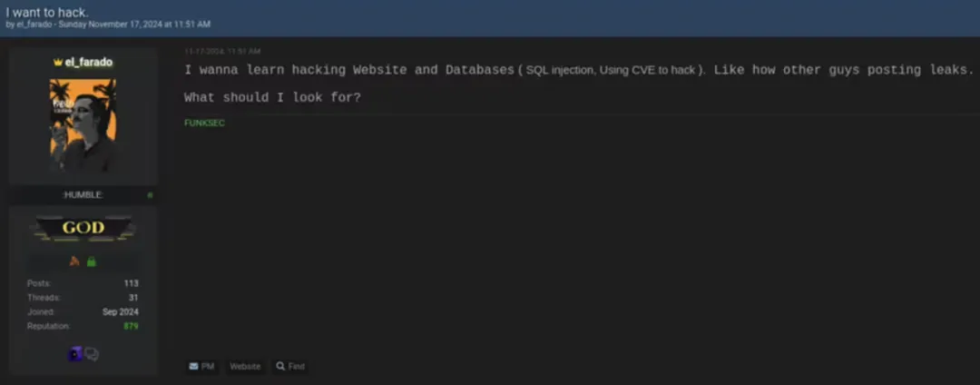Open el_farado's profile via username

tap(88, 63)
